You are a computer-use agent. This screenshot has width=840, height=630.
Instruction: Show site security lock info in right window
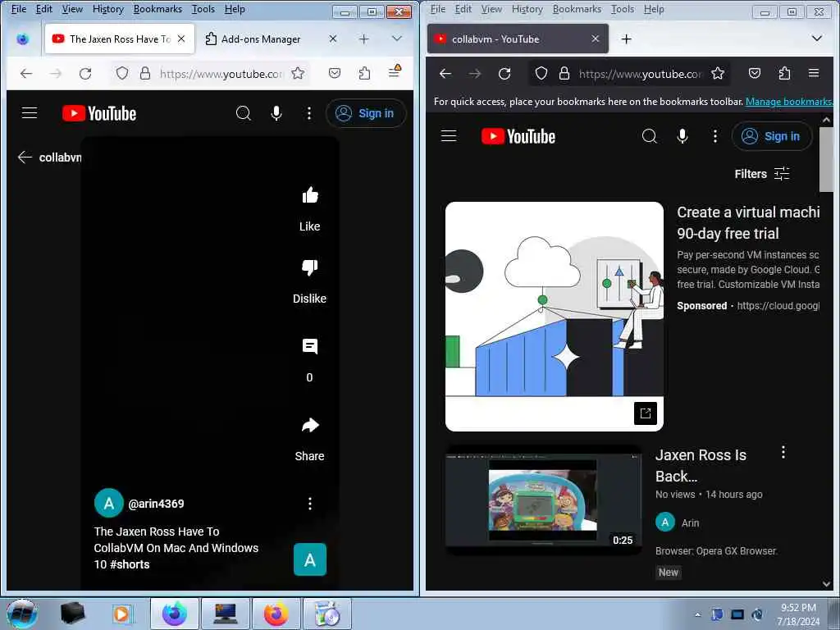(x=564, y=73)
